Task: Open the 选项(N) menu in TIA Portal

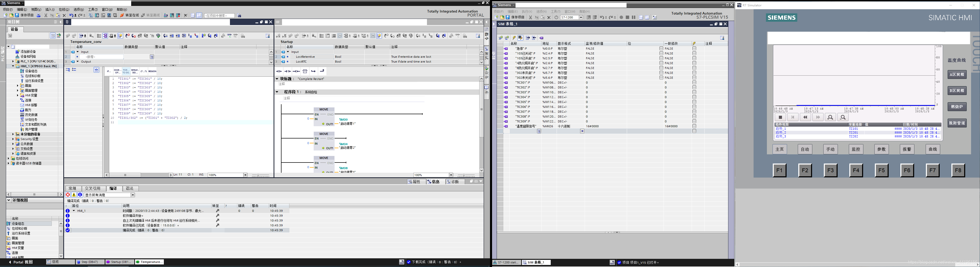Action: coord(78,9)
